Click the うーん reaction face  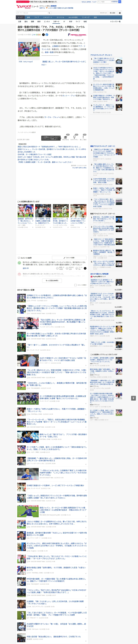coord(77,268)
